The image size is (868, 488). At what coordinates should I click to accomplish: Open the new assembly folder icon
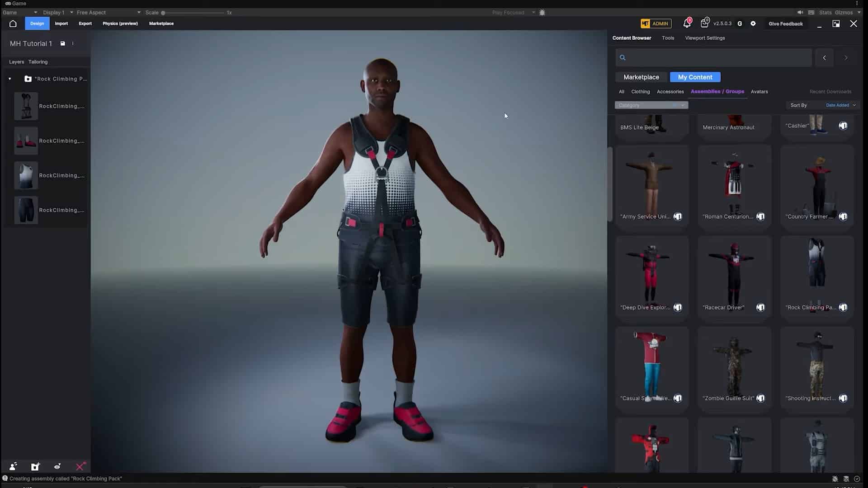tap(35, 466)
